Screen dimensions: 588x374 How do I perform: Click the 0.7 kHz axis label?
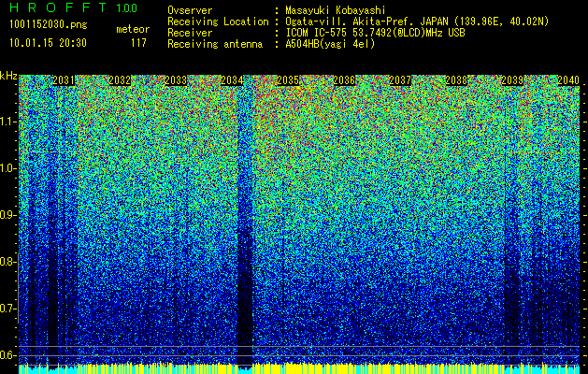pyautogui.click(x=8, y=309)
